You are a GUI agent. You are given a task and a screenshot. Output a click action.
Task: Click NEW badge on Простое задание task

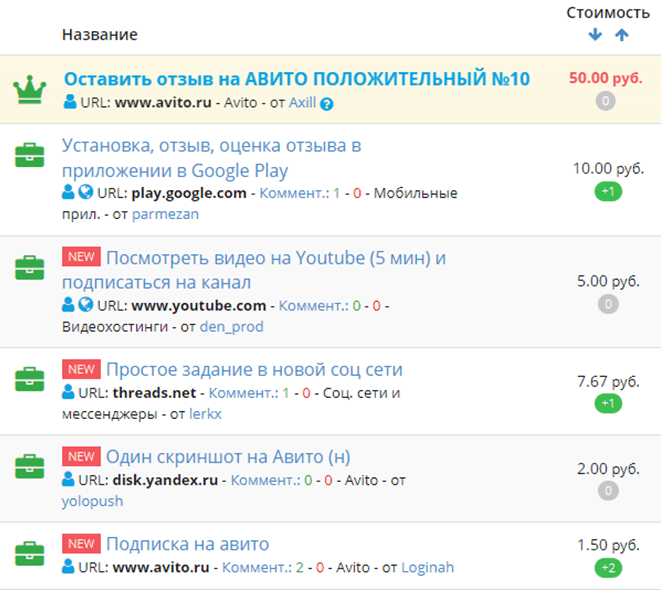[x=81, y=369]
